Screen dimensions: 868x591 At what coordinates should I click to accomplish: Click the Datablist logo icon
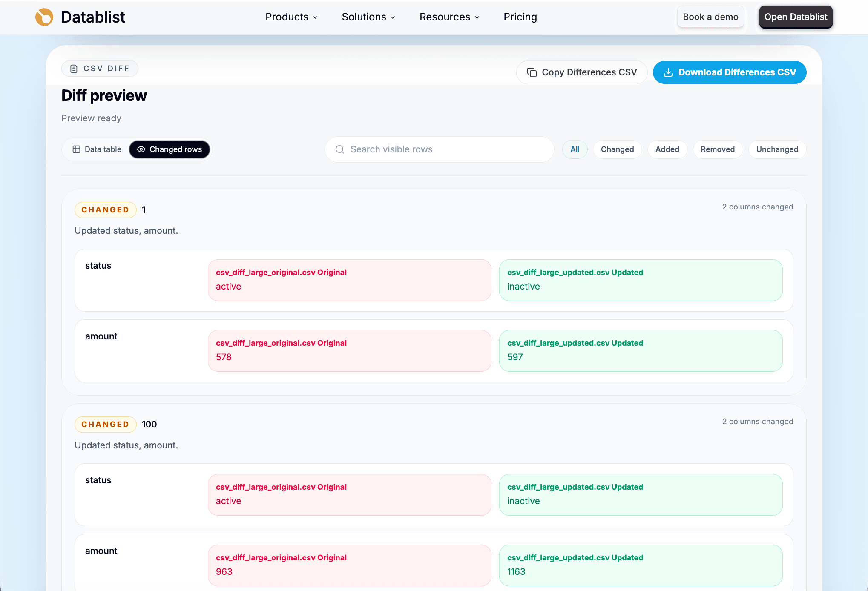(x=44, y=17)
